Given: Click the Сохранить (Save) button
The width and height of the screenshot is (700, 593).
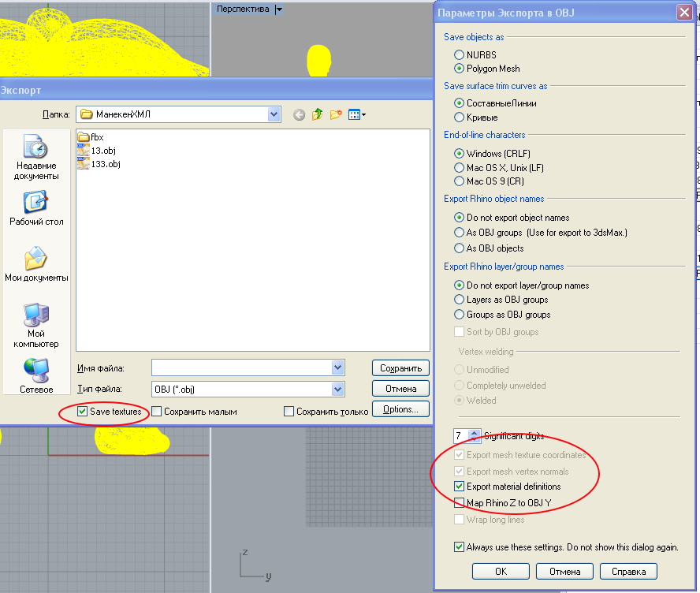Looking at the screenshot, I should (400, 368).
